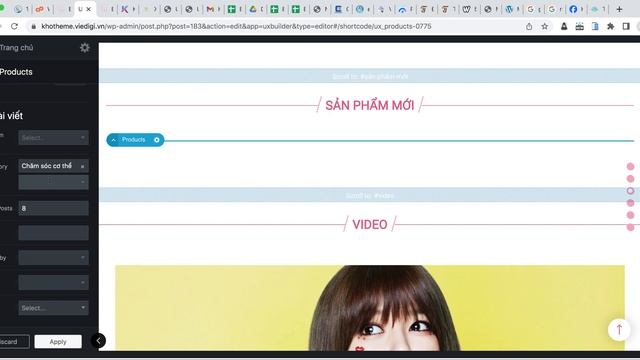This screenshot has width=640, height=360.
Task: Open the UX Builder settings gear
Action: [84, 48]
